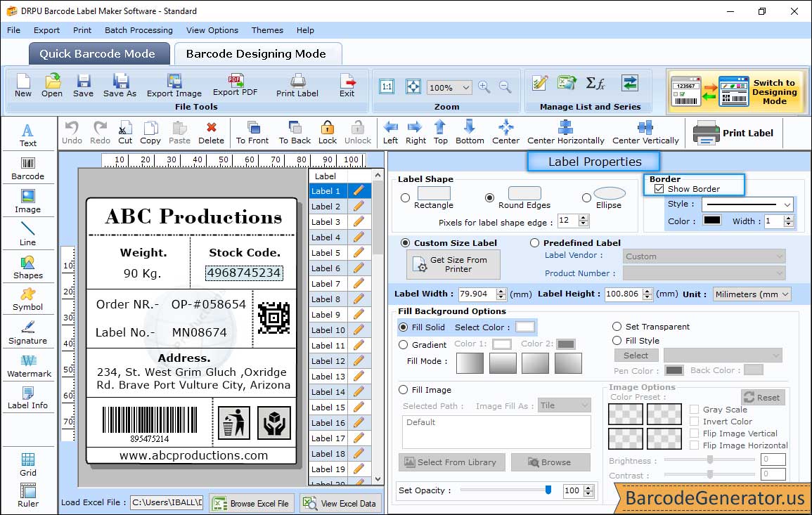Open the View Options menu
The height and width of the screenshot is (515, 812).
click(x=212, y=30)
